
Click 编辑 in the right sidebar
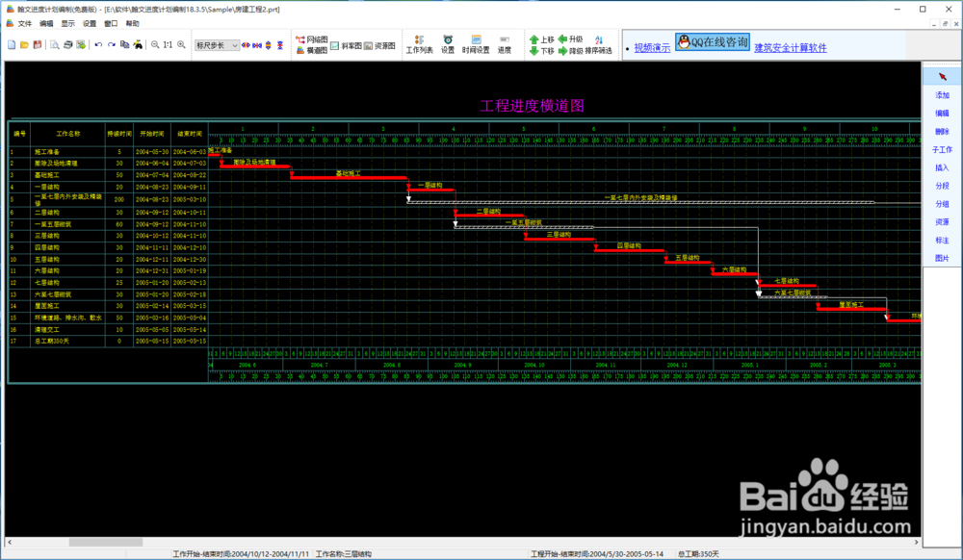coord(942,113)
